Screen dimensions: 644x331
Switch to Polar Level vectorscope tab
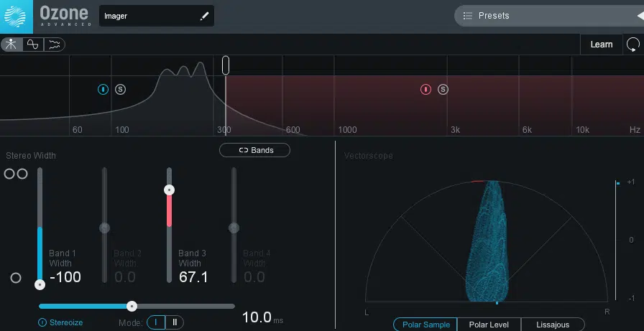pos(489,325)
